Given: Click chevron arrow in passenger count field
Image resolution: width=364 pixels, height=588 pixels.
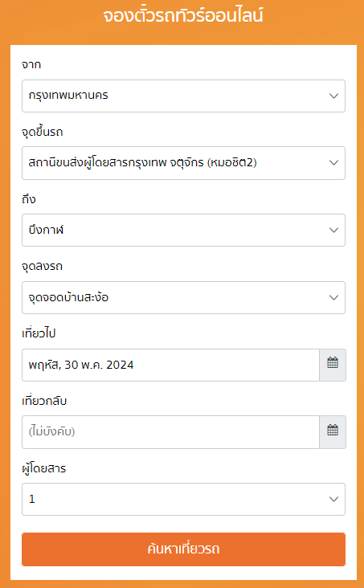Looking at the screenshot, I should click(333, 499).
